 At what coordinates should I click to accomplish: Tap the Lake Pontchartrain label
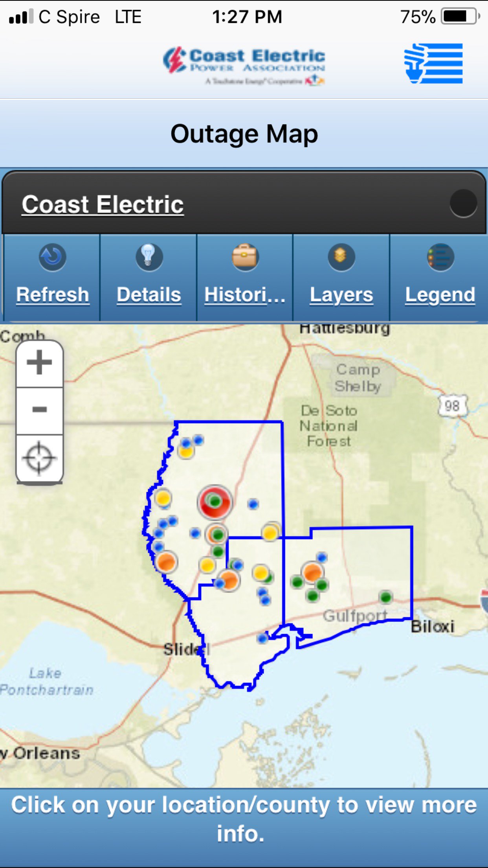click(46, 681)
